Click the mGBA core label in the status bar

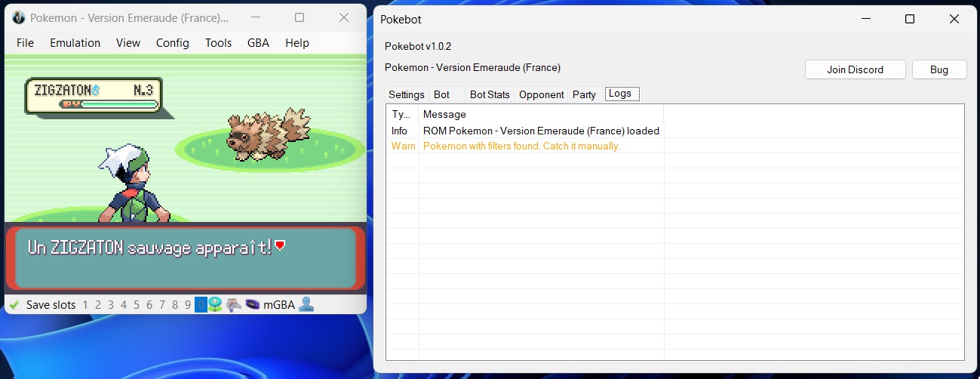point(279,305)
